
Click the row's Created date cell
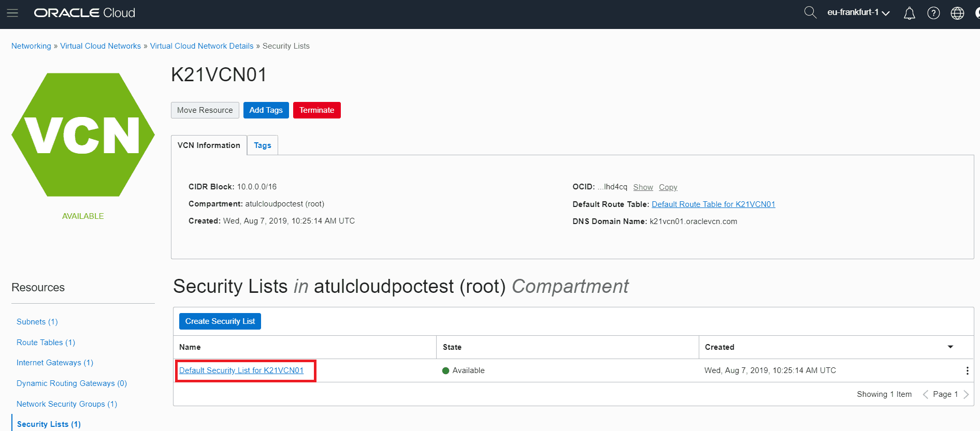(x=770, y=370)
